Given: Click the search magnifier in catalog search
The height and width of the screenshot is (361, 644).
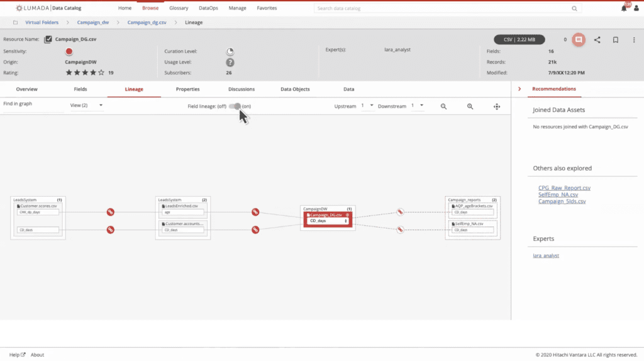Looking at the screenshot, I should click(x=574, y=9).
